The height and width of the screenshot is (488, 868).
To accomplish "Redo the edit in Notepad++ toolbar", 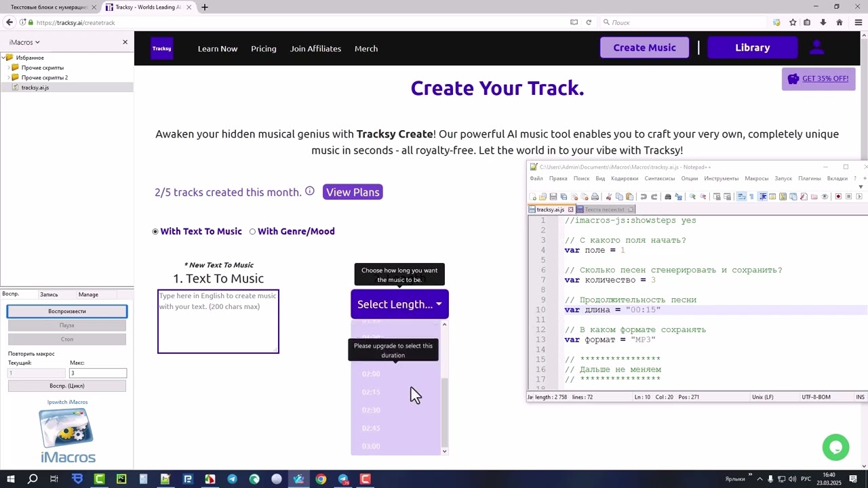I will (655, 197).
